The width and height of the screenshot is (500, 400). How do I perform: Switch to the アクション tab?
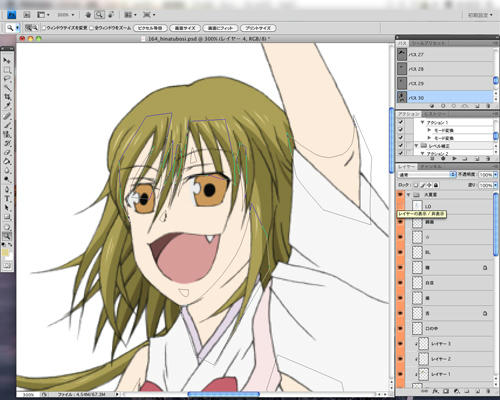click(x=409, y=114)
